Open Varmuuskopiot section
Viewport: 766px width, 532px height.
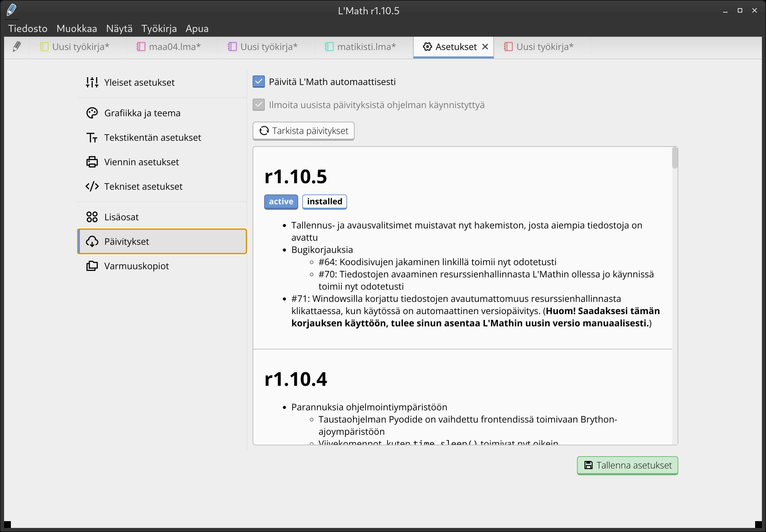coord(162,266)
